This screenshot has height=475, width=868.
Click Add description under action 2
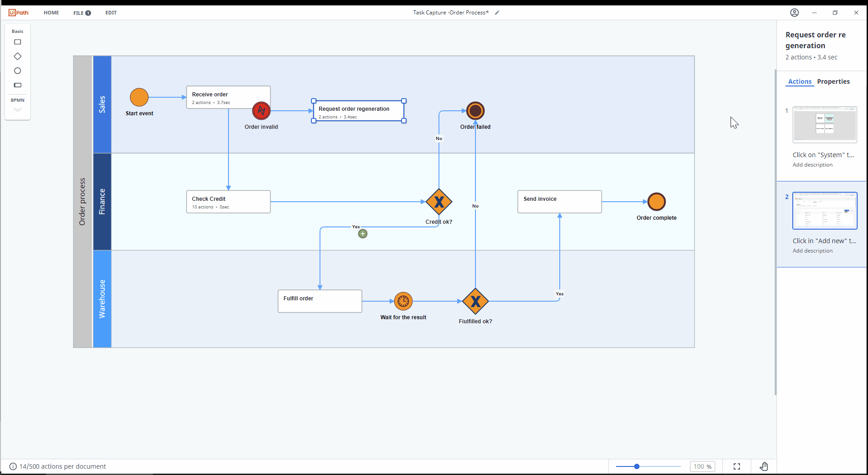pos(813,251)
